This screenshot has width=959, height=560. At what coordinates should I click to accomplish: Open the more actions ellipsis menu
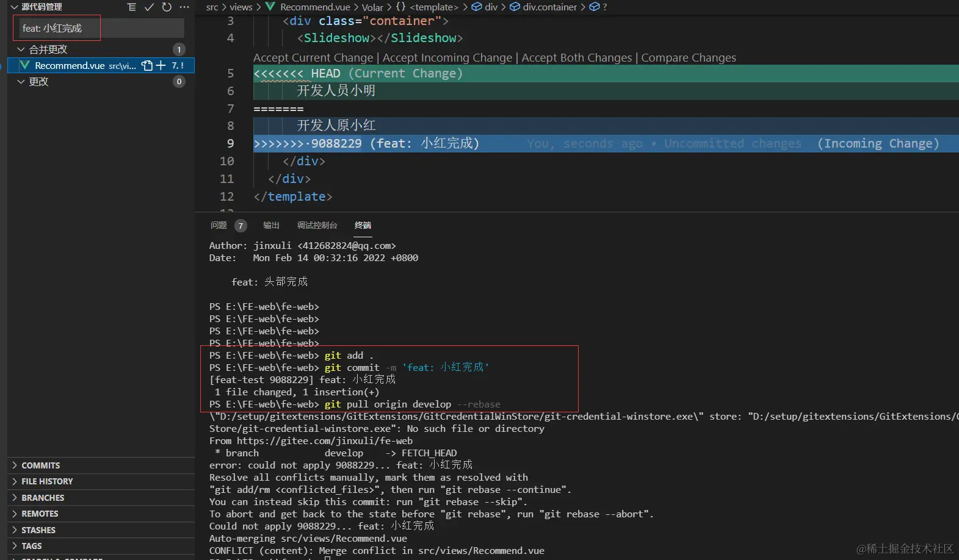click(184, 7)
